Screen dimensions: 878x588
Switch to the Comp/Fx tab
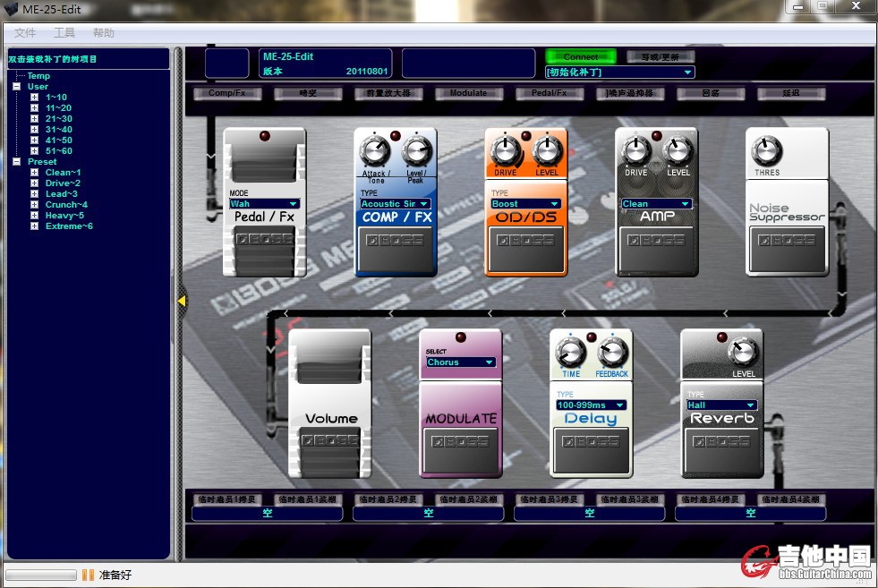pos(227,93)
